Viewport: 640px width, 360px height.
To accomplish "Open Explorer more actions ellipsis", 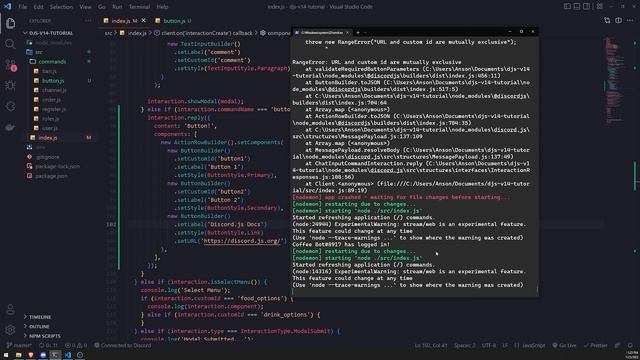I will click(88, 20).
